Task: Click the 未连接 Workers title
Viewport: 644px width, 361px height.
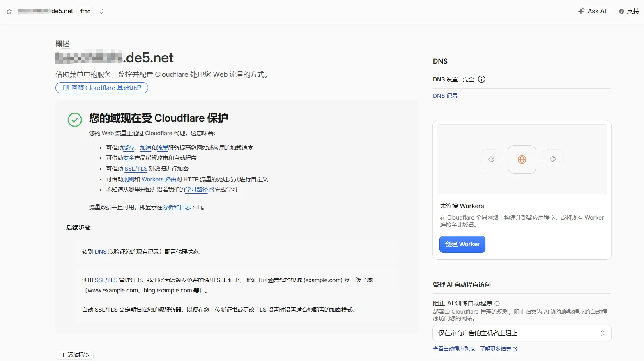Action: [462, 206]
